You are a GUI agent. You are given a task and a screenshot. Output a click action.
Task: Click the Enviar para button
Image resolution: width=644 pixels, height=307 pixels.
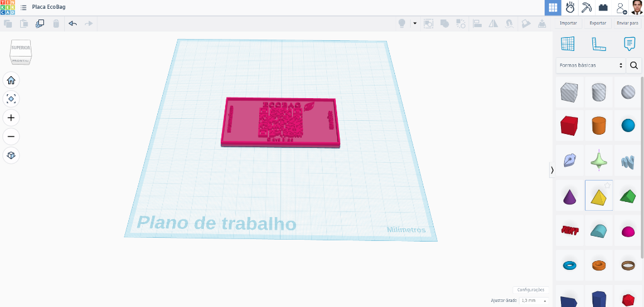(628, 23)
